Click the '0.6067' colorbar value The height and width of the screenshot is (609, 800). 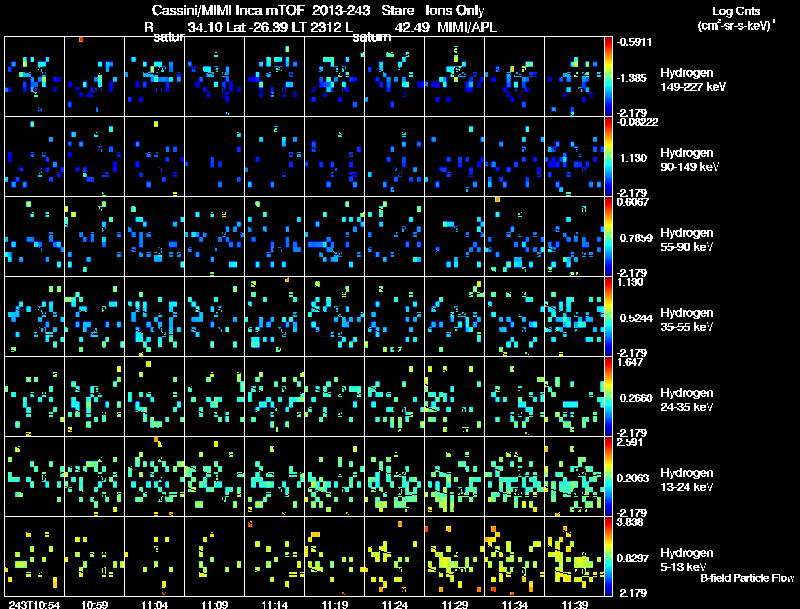633,201
